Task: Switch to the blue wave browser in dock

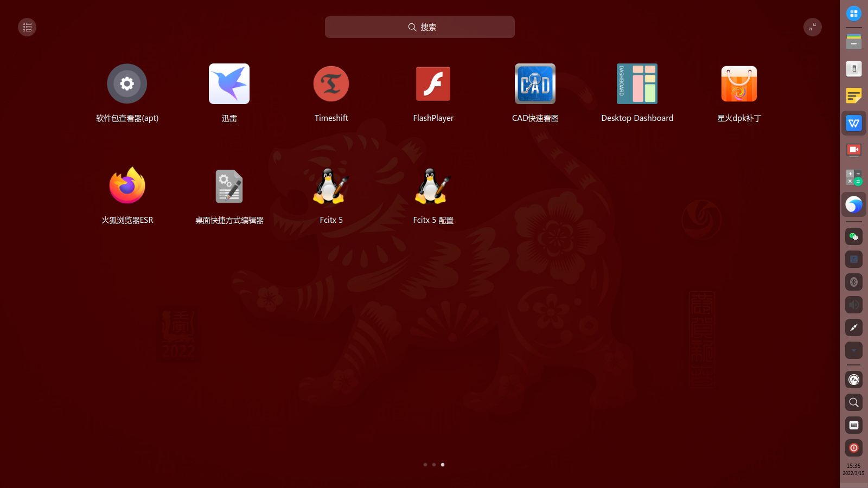Action: pos(854,204)
